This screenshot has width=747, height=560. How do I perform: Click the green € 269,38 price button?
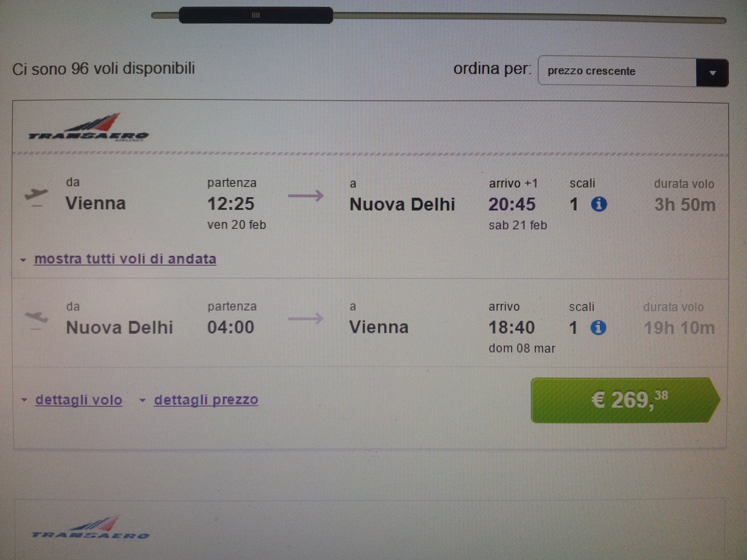(625, 400)
